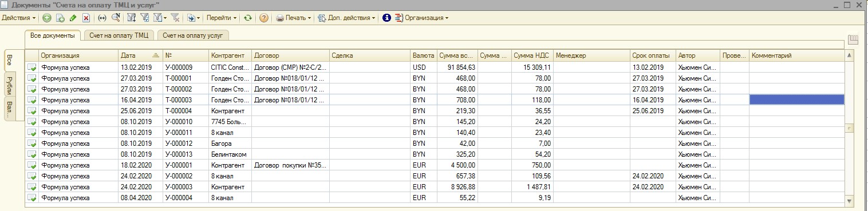
Task: Click the Багора contractor cell
Action: 230,144
